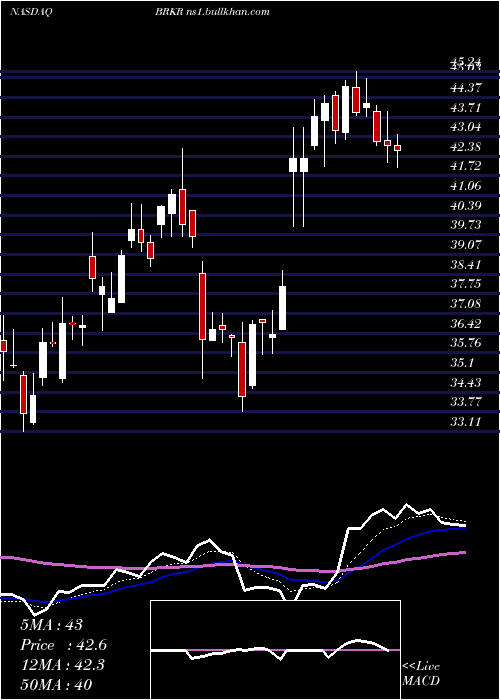The width and height of the screenshot is (500, 700).
Task: Click the 5MA : 43 readout
Action: tap(52, 625)
